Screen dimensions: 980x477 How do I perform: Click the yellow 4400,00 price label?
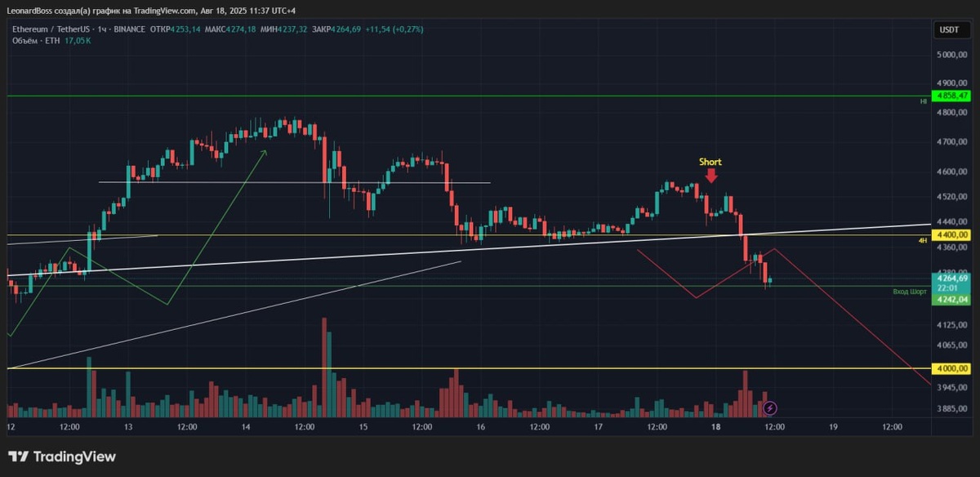[x=953, y=235]
